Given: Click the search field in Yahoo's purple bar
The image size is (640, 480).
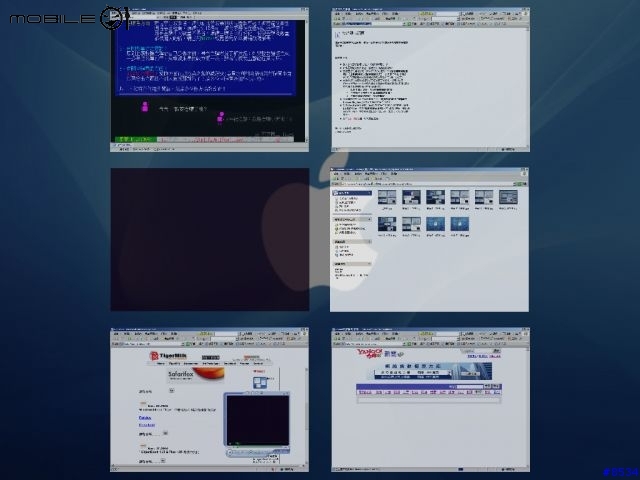Looking at the screenshot, I should click(469, 386).
